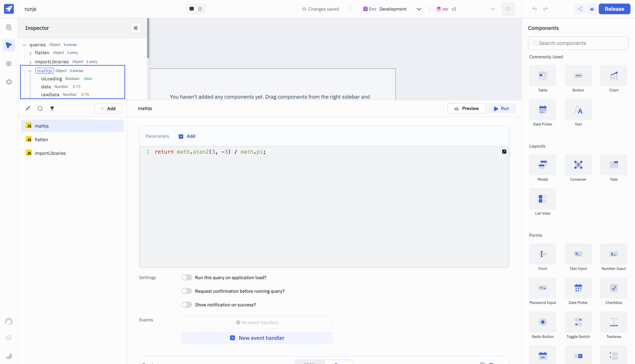This screenshot has width=635, height=364.
Task: Toggle request confirmation before running query
Action: [187, 291]
